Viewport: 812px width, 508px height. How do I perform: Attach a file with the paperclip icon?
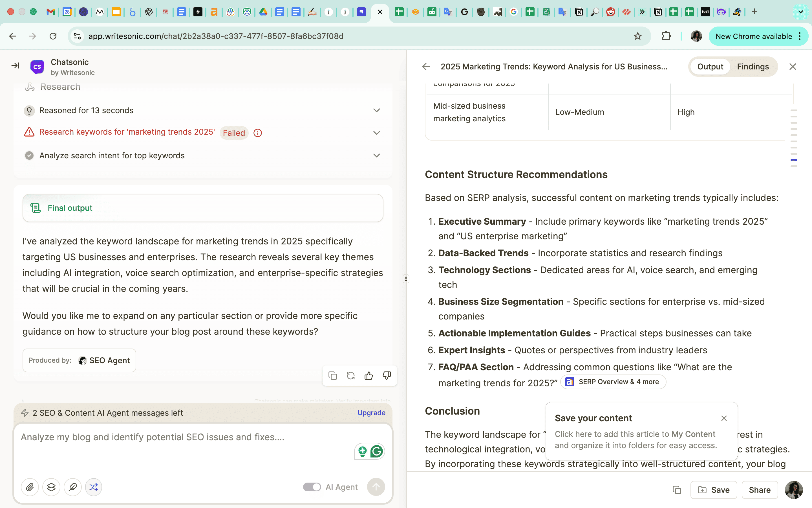tap(30, 487)
